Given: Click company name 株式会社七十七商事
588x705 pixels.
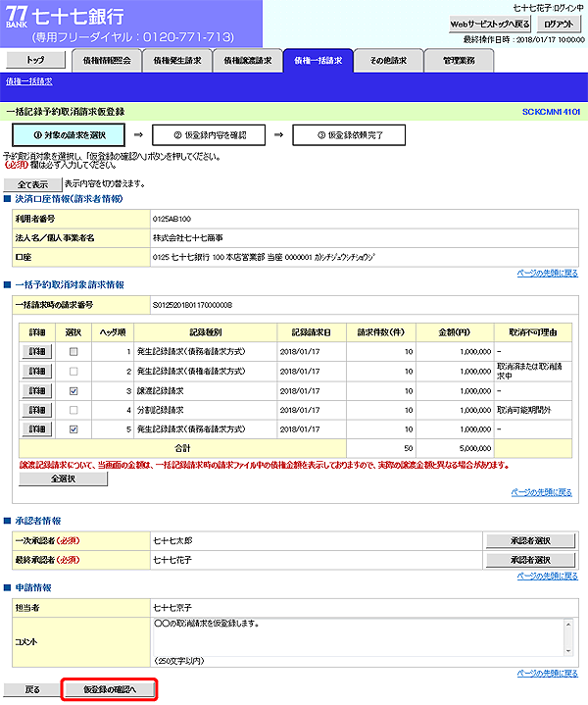Looking at the screenshot, I should (188, 238).
